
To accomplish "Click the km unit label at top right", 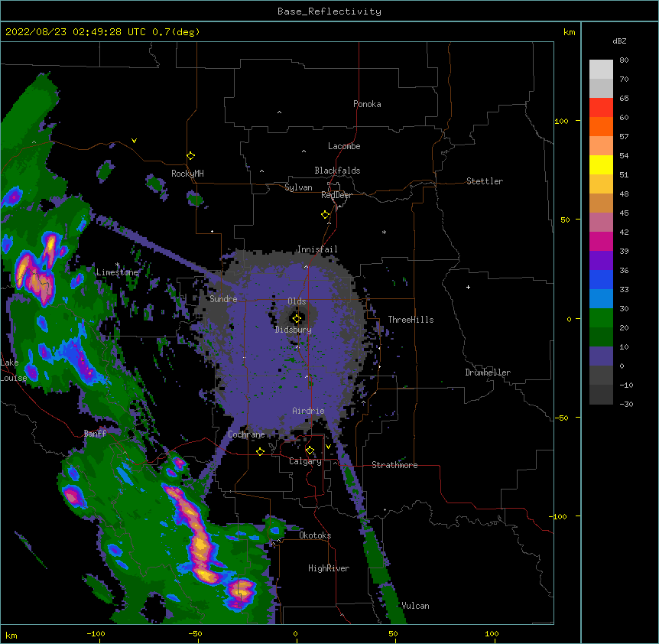I will click(570, 32).
